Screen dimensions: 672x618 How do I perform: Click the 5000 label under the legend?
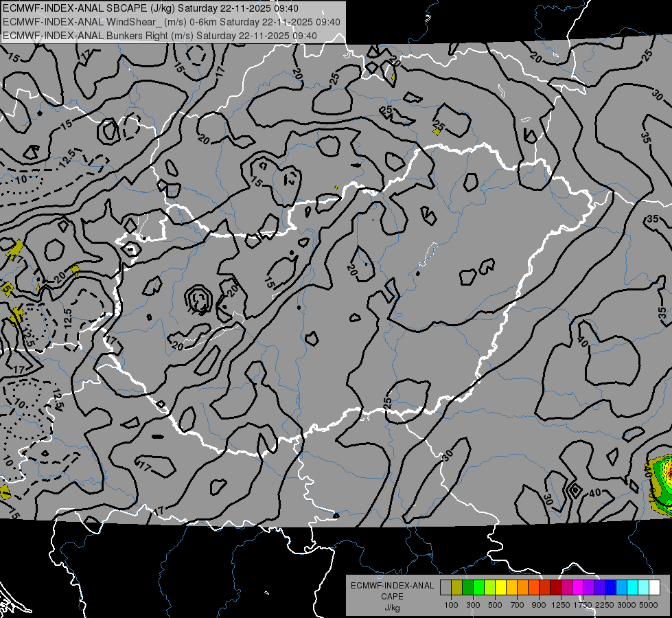[649, 605]
